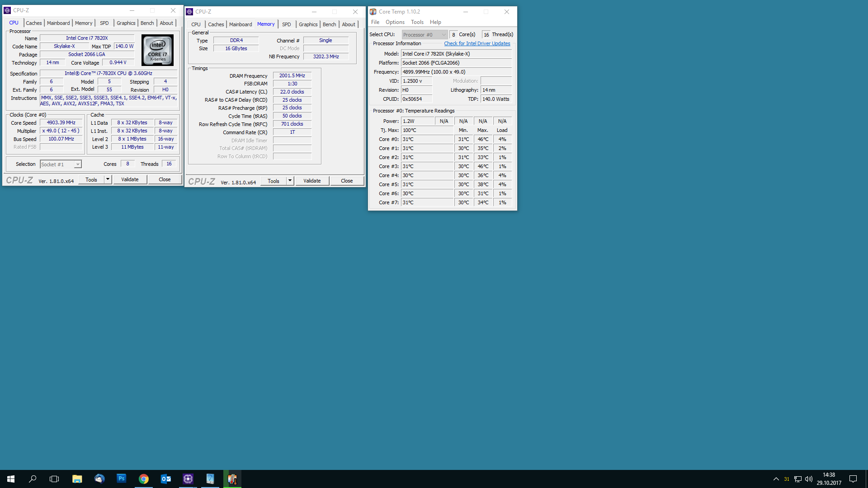Click Close button in second CPU-Z window
The height and width of the screenshot is (488, 868).
[x=347, y=181]
